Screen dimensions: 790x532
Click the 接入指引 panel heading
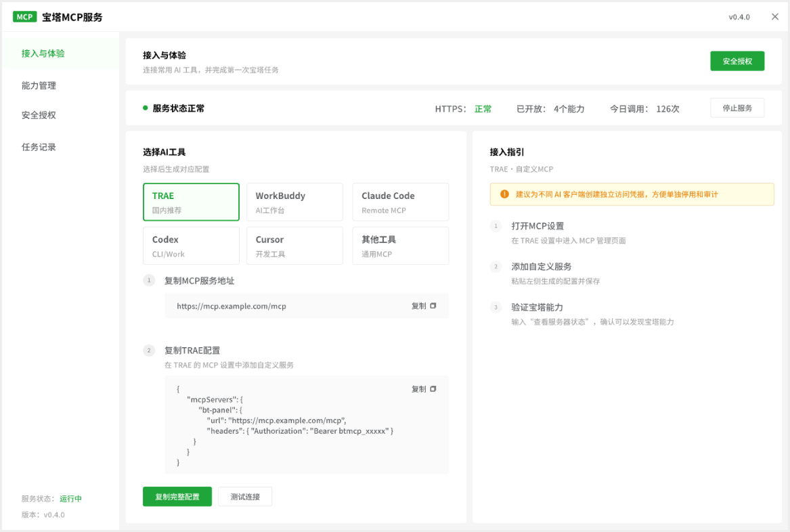tap(507, 152)
